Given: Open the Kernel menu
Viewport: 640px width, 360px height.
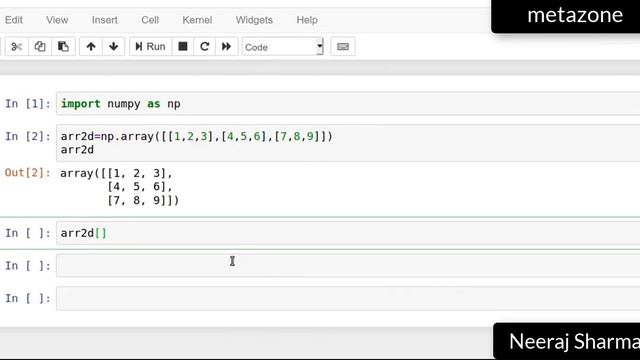Looking at the screenshot, I should pos(197,20).
